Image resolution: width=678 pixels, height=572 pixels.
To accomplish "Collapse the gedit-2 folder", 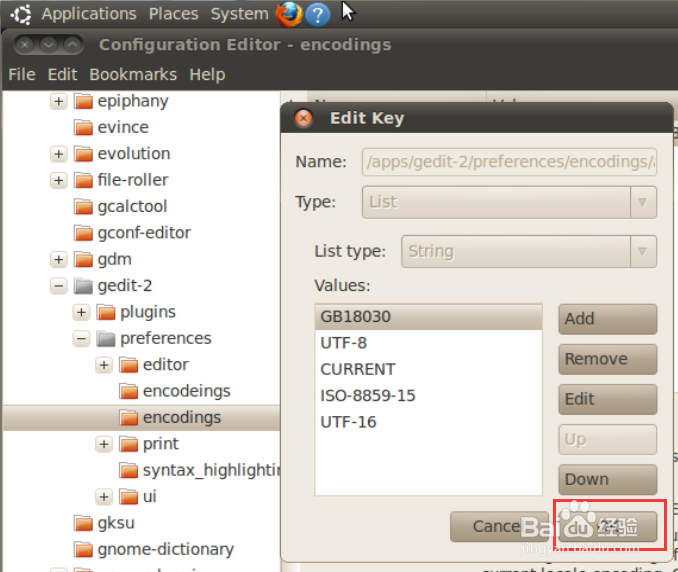I will tap(58, 286).
